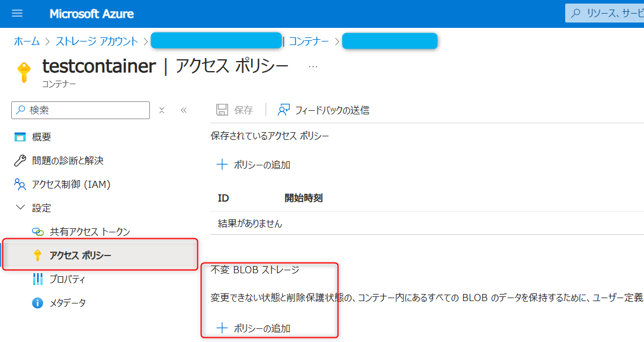
Task: Select アクセス ポリシー in the sidebar
Action: pos(100,255)
